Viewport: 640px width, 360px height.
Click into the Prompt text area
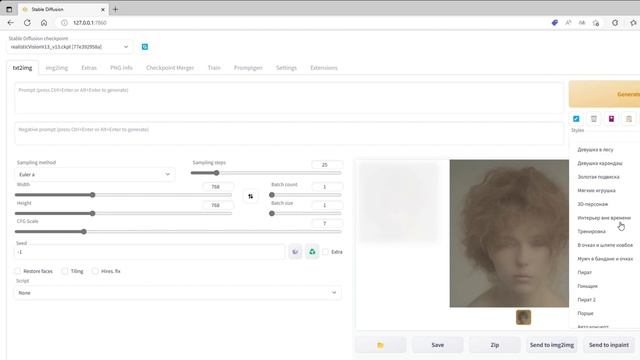[x=289, y=99]
